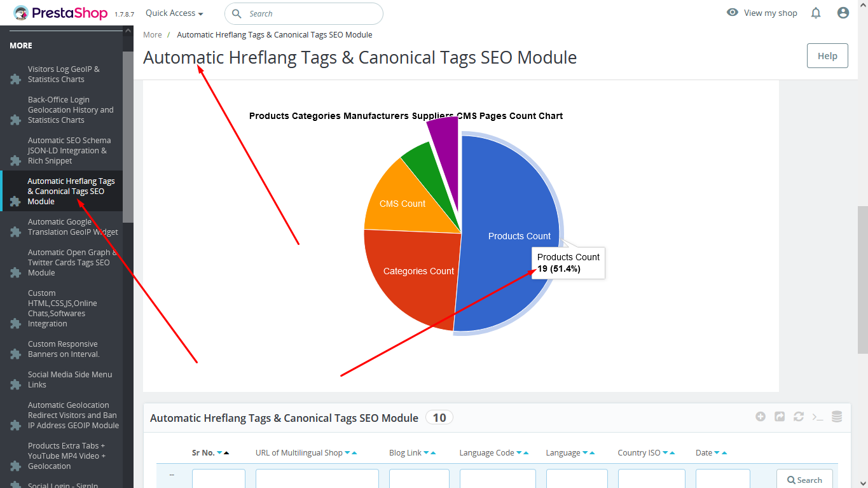Open Visitors Log GeoIP & Statistics Charts

tap(64, 74)
